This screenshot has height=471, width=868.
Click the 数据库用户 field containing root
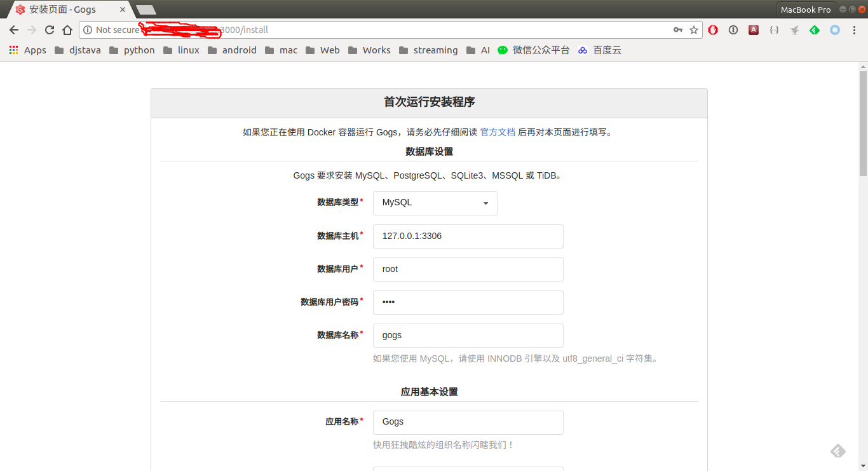(x=468, y=270)
